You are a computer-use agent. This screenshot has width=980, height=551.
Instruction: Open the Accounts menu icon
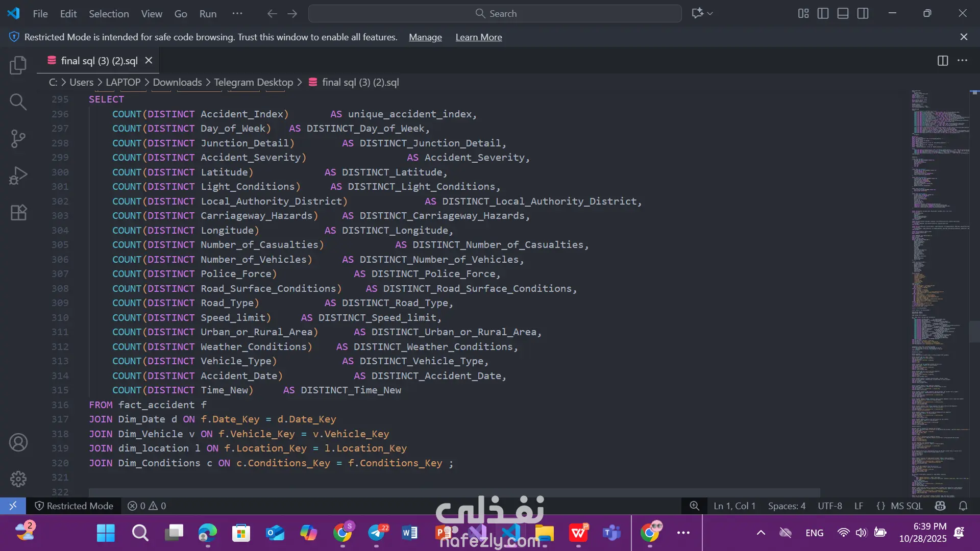[x=18, y=442]
